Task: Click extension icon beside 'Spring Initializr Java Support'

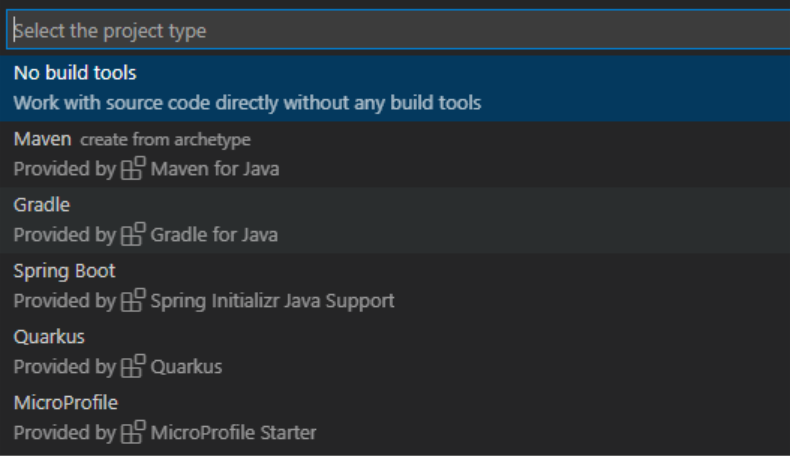Action: click(x=133, y=300)
